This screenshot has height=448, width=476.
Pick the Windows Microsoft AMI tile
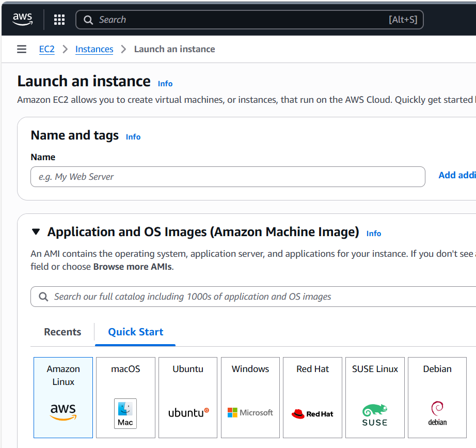pyautogui.click(x=250, y=397)
